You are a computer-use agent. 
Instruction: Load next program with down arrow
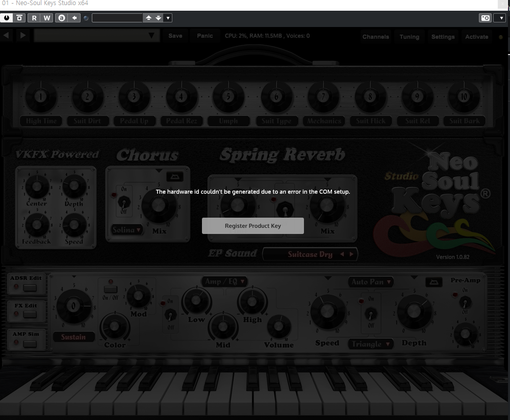pyautogui.click(x=159, y=18)
